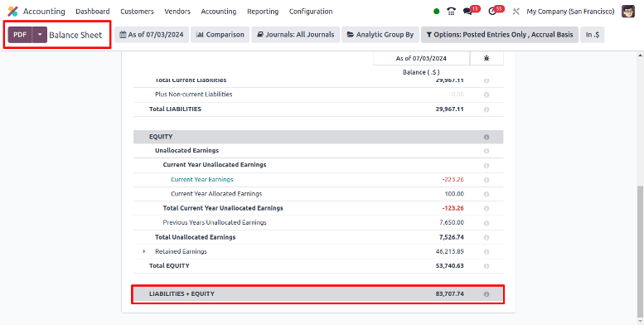Click the 83,707.74 total value
The height and width of the screenshot is (325, 644).
(x=450, y=293)
